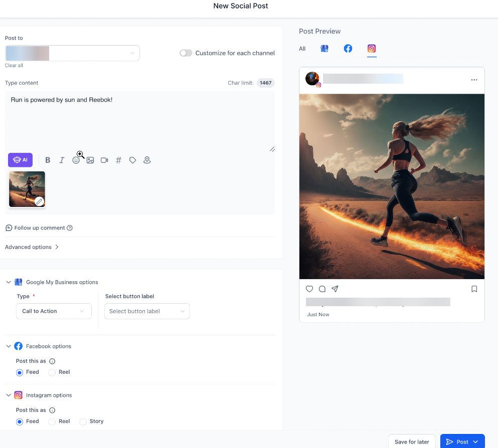498x448 pixels.
Task: Click the add image icon
Action: [90, 160]
